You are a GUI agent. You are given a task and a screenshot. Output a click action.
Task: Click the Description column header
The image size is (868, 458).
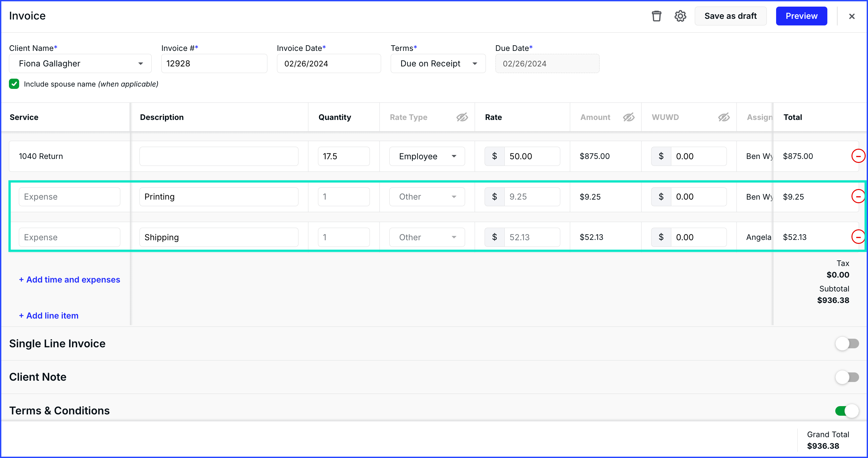pos(162,117)
